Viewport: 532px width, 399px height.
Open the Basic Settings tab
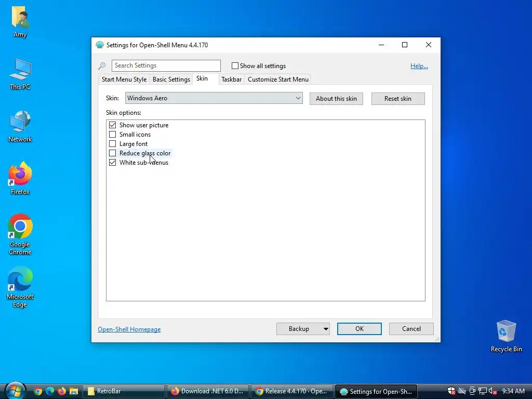click(x=171, y=79)
